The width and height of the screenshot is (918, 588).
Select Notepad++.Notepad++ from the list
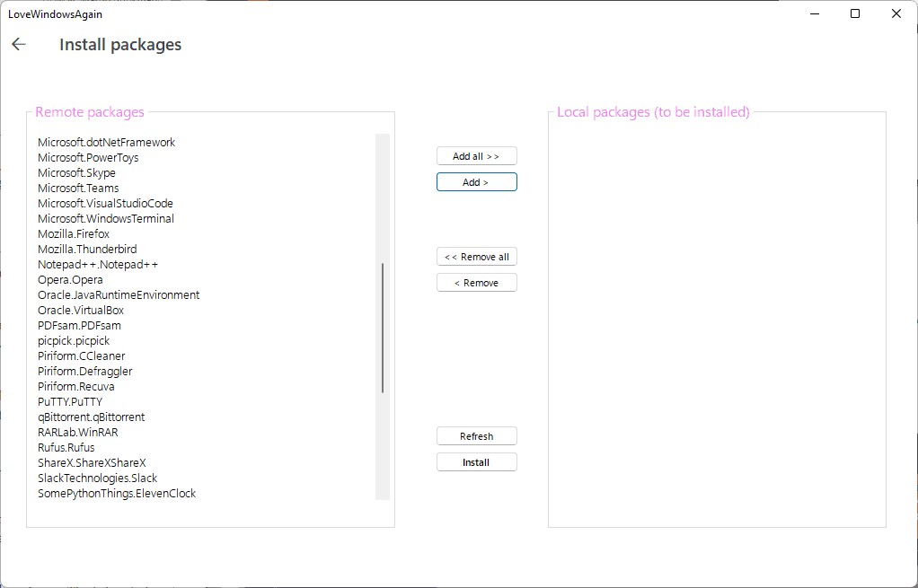96,264
